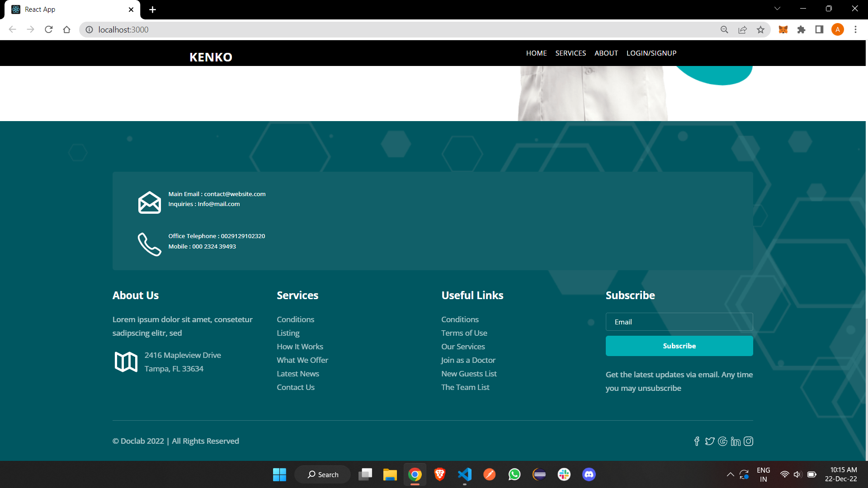The width and height of the screenshot is (868, 488).
Task: Open Discord from the taskbar
Action: point(589,474)
